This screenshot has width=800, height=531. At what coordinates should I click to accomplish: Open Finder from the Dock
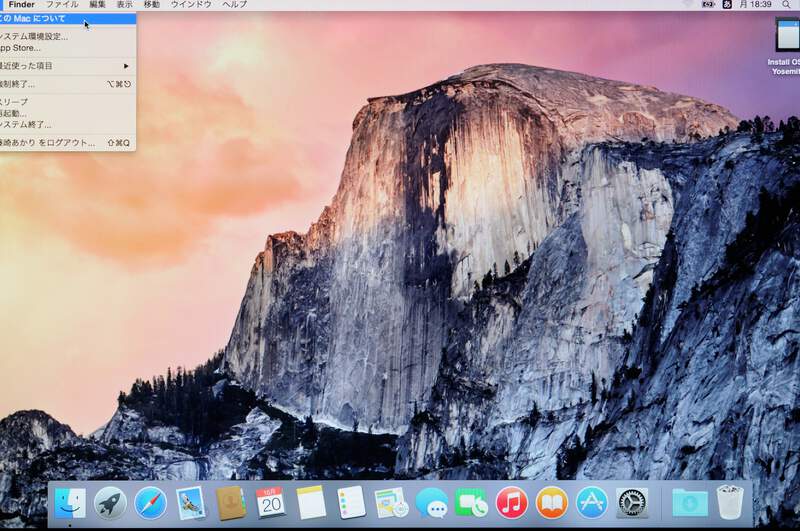click(x=70, y=502)
